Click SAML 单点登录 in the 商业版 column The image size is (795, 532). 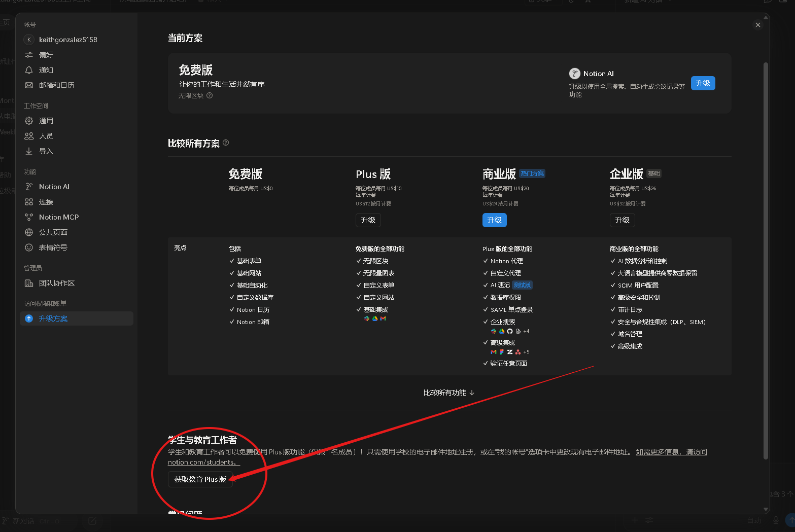tap(512, 309)
